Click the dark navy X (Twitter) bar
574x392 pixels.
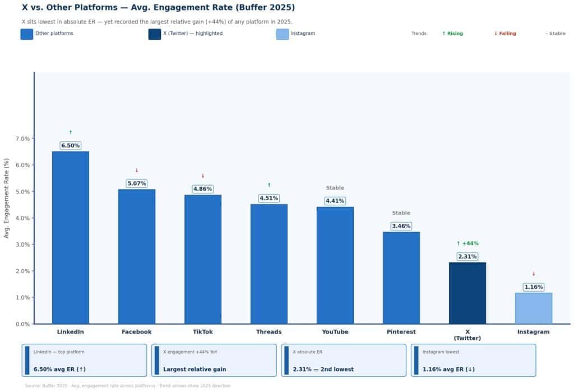tap(467, 293)
